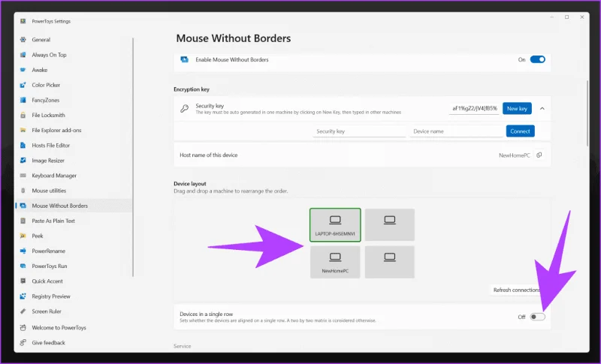Click the Hosts File Editor icon
This screenshot has width=601, height=364.
(23, 145)
